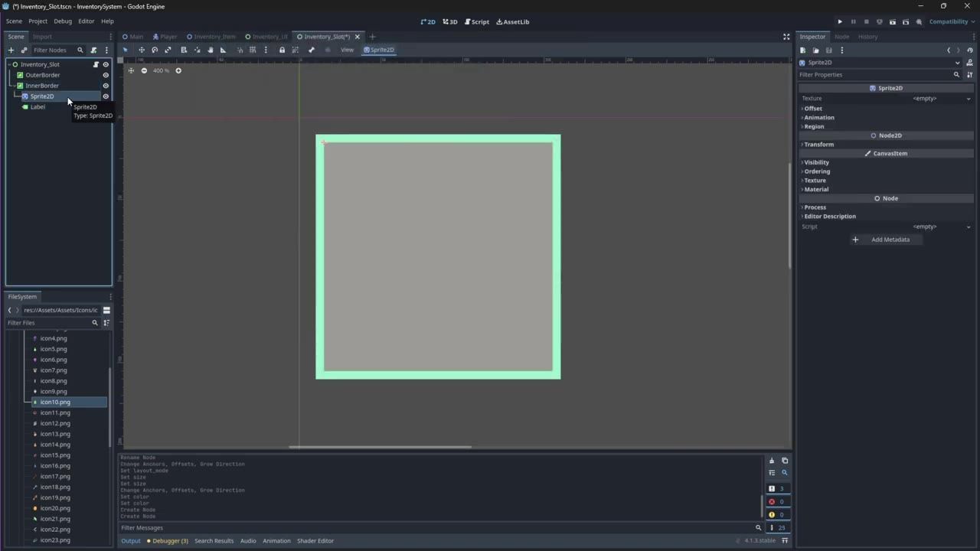Open the Project menu
The height and width of the screenshot is (551, 980).
point(38,21)
